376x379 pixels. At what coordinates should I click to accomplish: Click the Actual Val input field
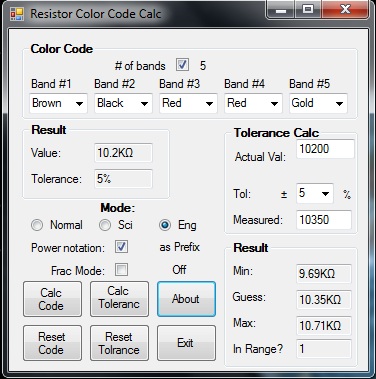[x=325, y=149]
